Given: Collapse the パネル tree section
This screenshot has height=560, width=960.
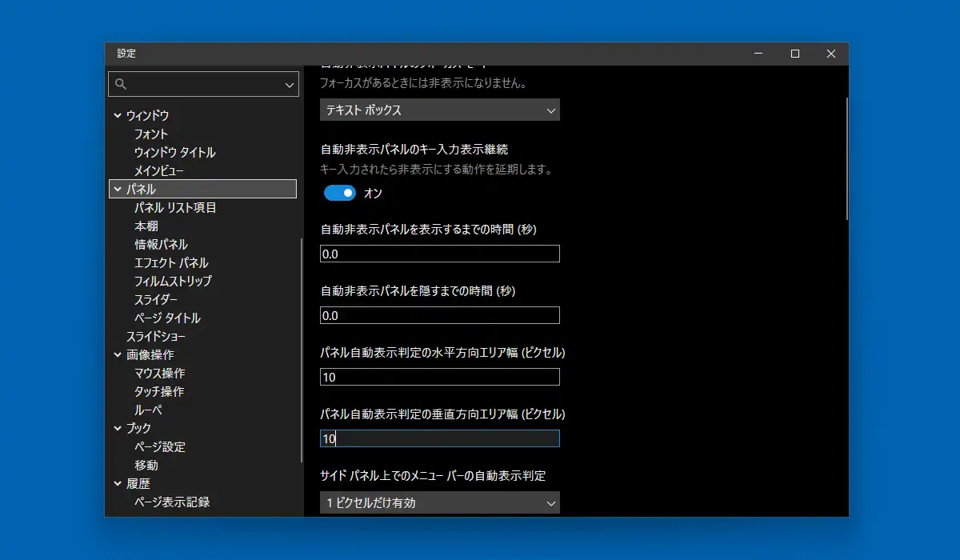Looking at the screenshot, I should (118, 190).
